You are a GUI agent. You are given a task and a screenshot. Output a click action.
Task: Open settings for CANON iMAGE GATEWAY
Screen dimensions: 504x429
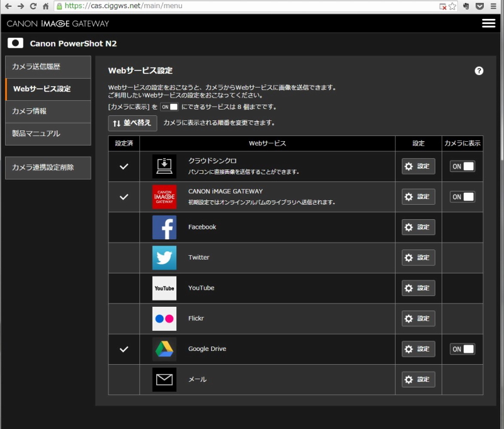click(418, 197)
